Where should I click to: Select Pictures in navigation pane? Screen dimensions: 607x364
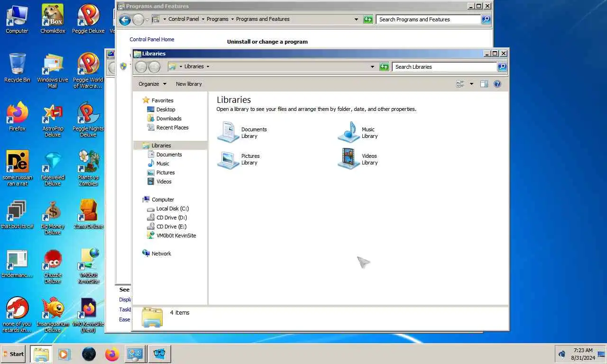[166, 173]
